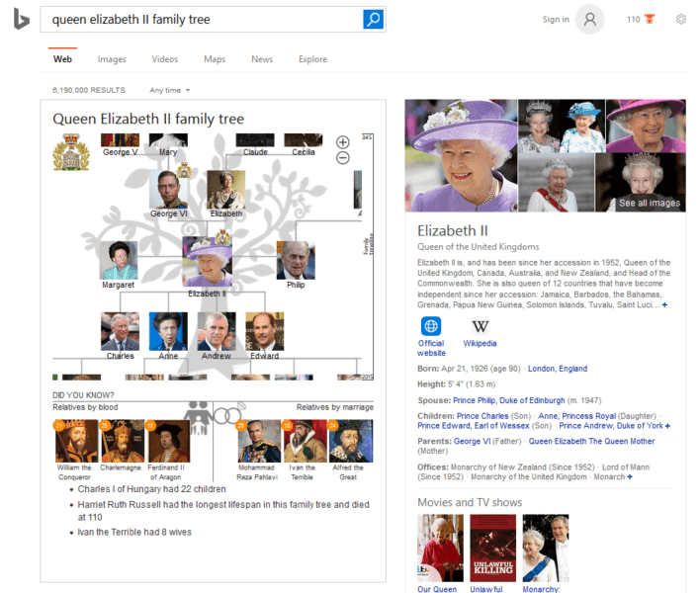Open the rewards medal icon
The image size is (700, 593).
coord(650,19)
